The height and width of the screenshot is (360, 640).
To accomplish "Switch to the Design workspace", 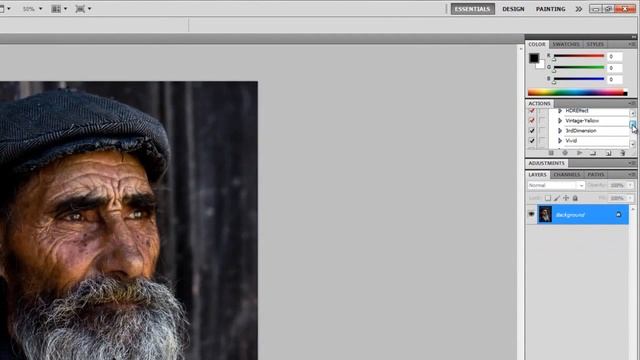I will (x=513, y=9).
